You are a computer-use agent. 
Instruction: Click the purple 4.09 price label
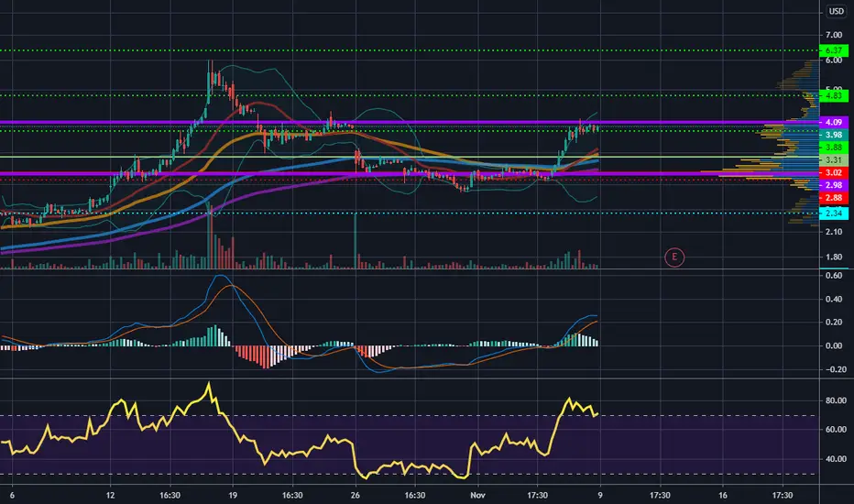(x=834, y=122)
